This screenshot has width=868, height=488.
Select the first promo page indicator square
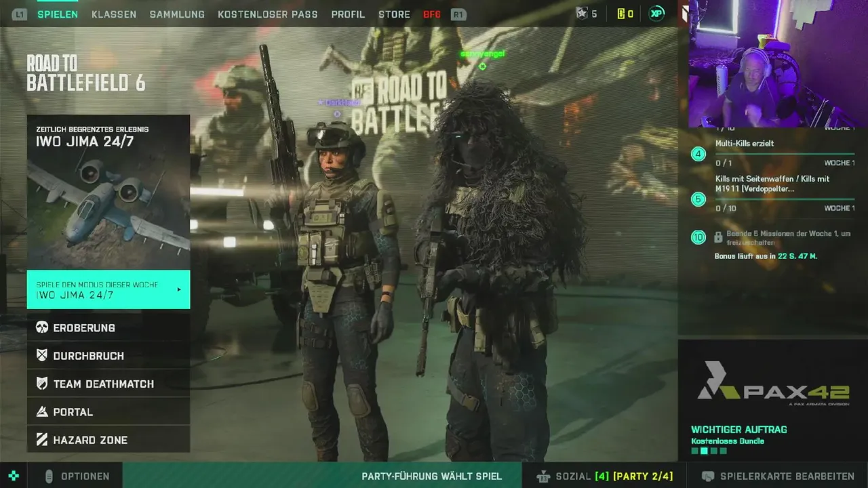(x=694, y=451)
